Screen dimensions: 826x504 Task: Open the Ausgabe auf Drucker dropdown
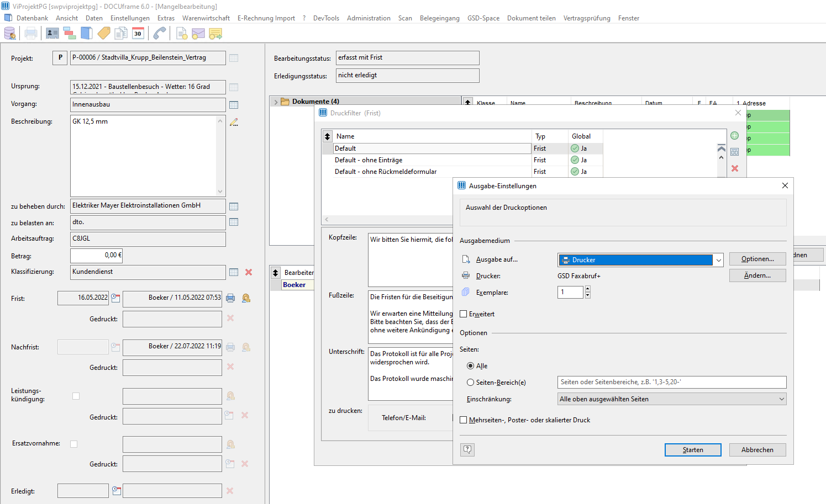[x=718, y=260]
